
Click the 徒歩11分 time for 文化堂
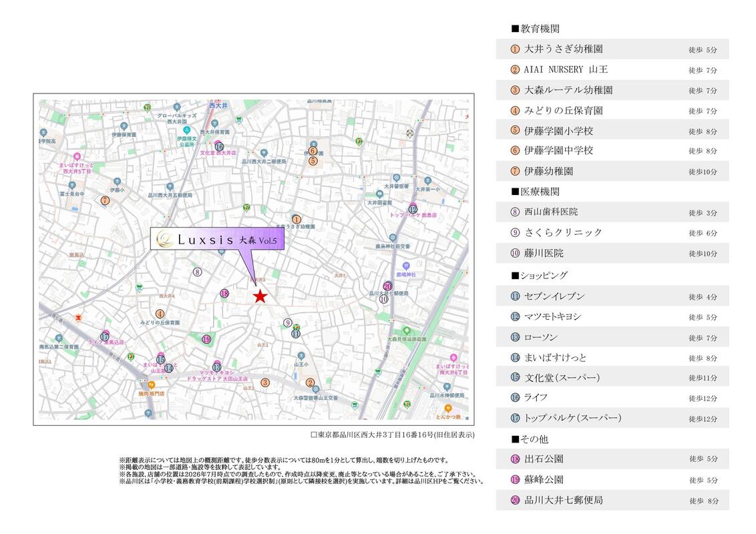pyautogui.click(x=703, y=378)
